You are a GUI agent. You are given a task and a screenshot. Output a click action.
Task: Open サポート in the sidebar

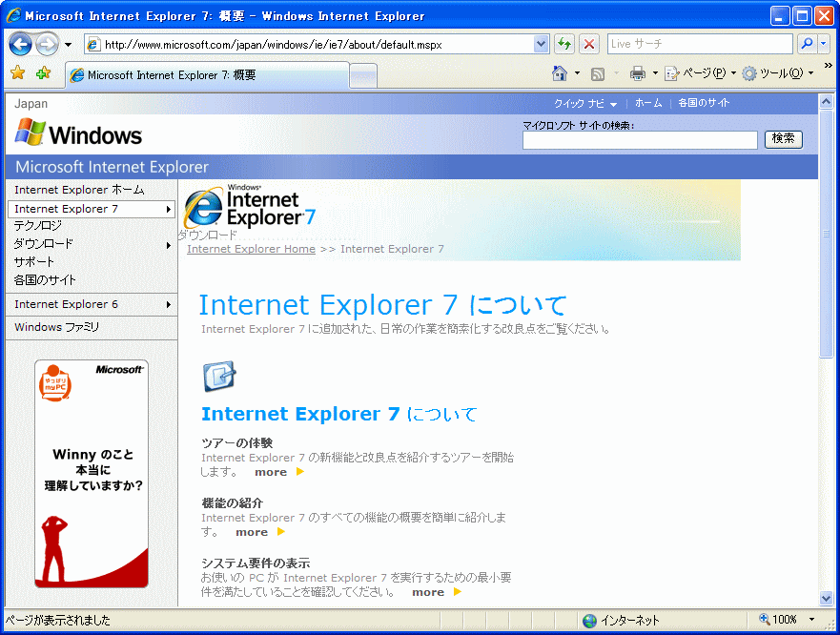(33, 262)
